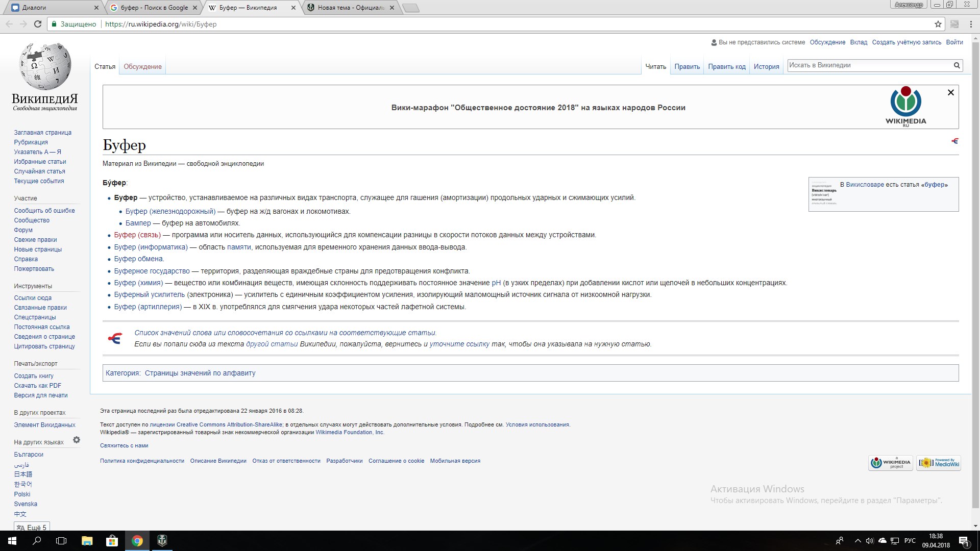Image resolution: width=980 pixels, height=551 pixels.
Task: Open Случайная статья in sidebar
Action: 39,171
